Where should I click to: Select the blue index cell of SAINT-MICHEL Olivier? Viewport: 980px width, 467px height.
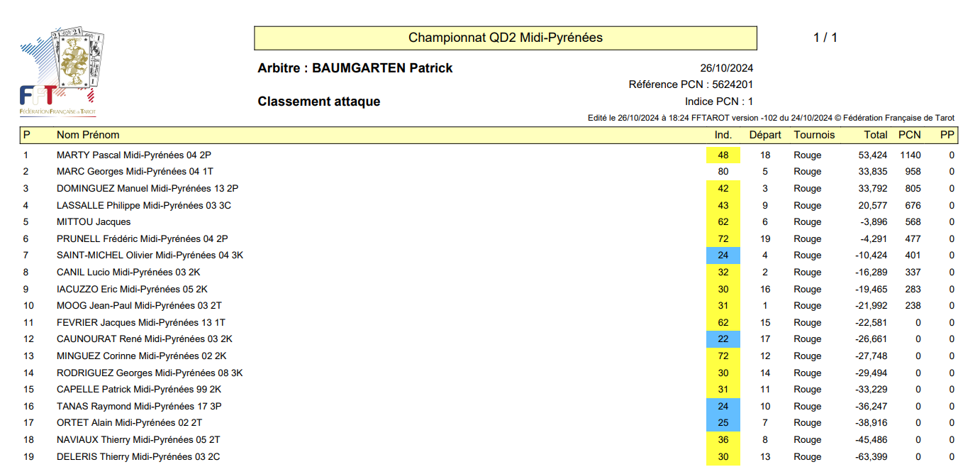point(723,256)
